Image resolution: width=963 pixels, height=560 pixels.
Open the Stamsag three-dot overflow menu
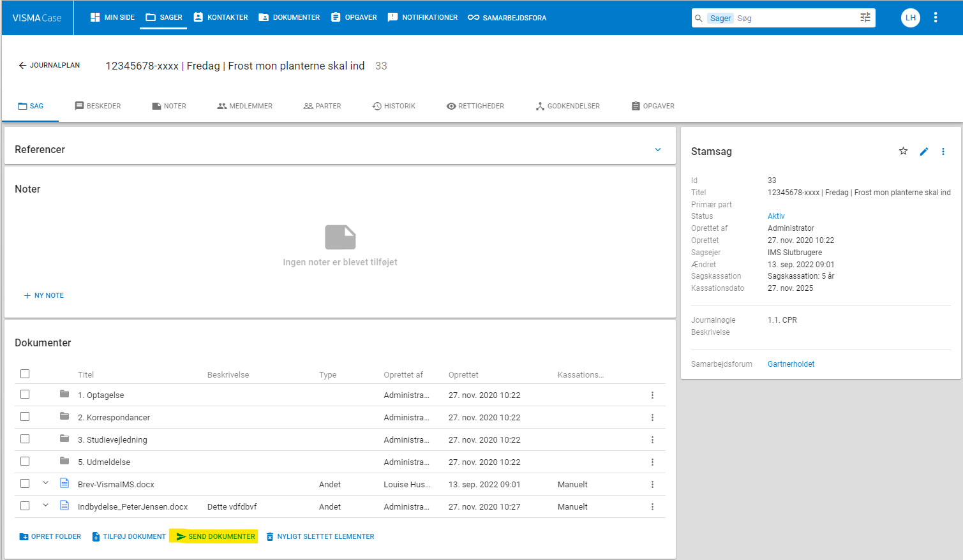[x=943, y=151]
